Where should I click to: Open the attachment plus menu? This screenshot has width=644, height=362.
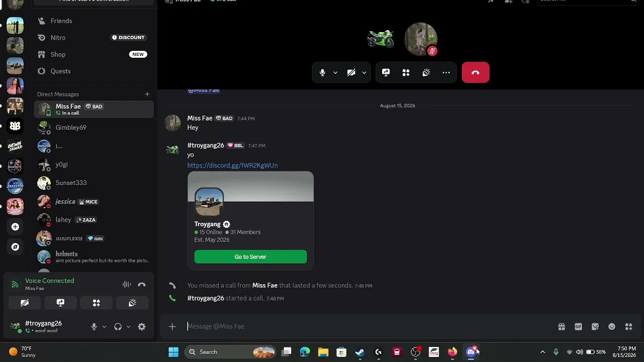(x=172, y=327)
